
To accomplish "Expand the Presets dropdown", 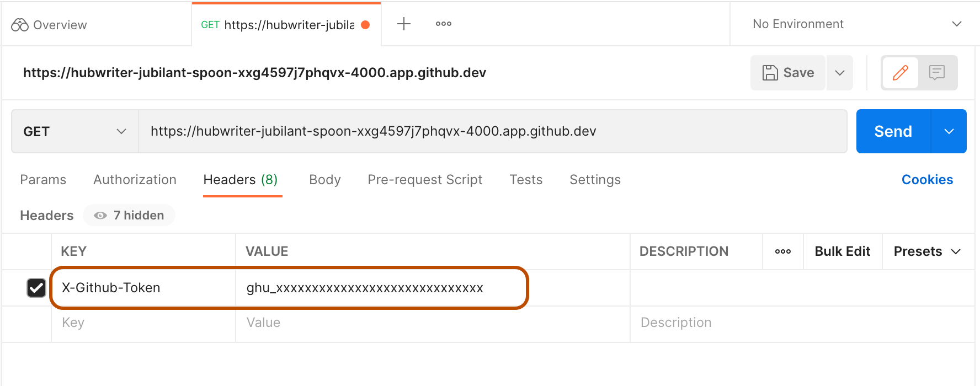I will (x=927, y=251).
